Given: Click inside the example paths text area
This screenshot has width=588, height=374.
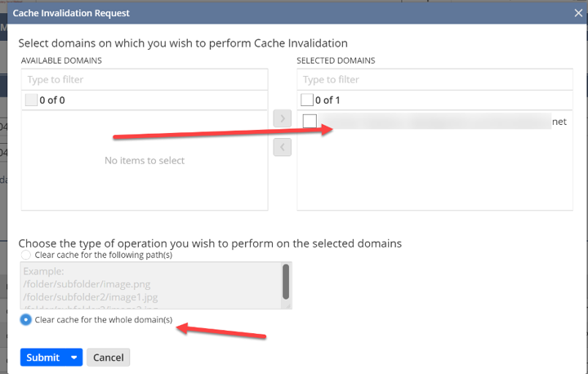Looking at the screenshot, I should coord(151,286).
